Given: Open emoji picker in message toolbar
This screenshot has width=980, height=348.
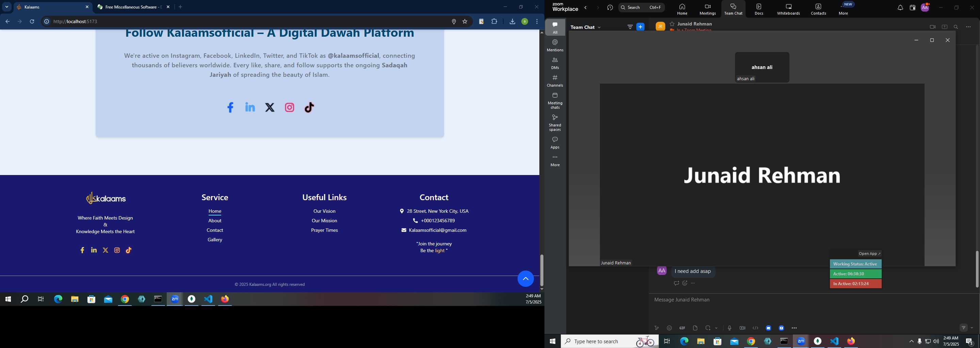Looking at the screenshot, I should pyautogui.click(x=670, y=328).
